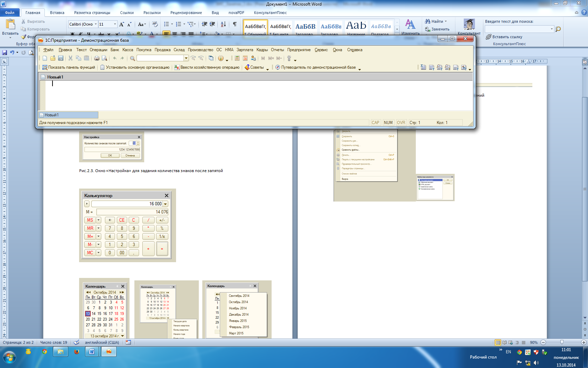The height and width of the screenshot is (368, 588).
Task: Switch to Word's Vstavka ribbon tab
Action: (x=57, y=13)
